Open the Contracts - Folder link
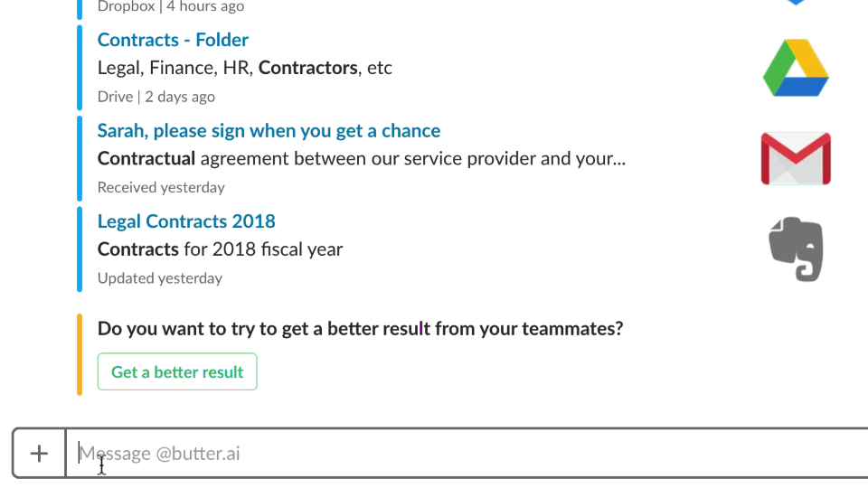The height and width of the screenshot is (488, 868). tap(173, 40)
